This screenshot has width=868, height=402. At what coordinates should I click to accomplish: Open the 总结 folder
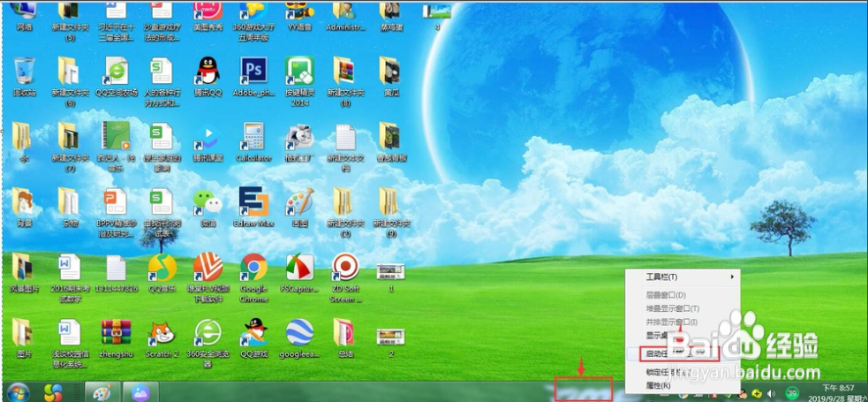(346, 338)
